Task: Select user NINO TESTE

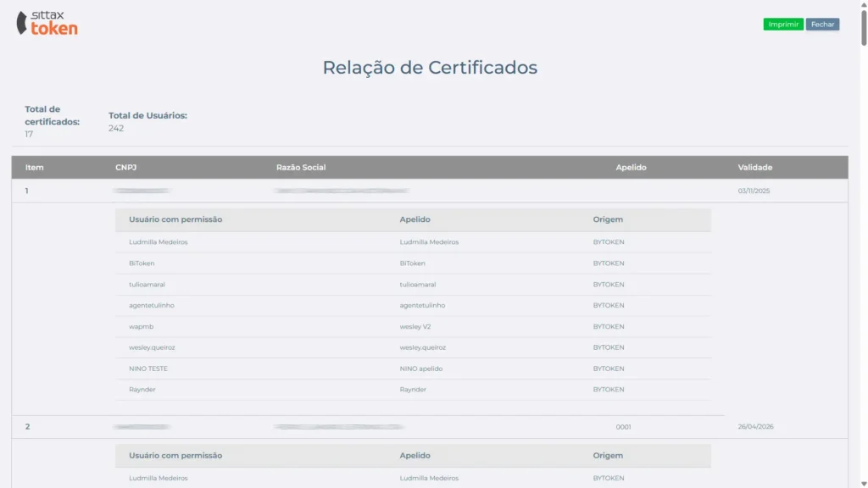Action: point(148,369)
